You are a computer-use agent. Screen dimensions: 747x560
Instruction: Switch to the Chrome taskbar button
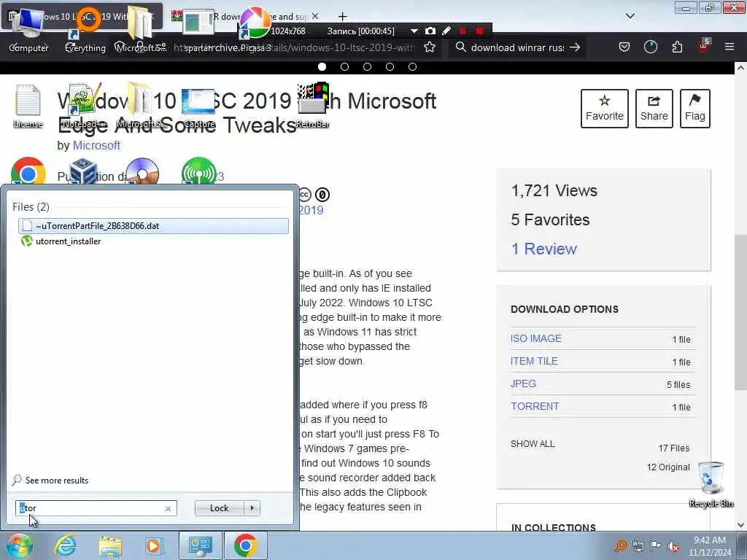245,545
